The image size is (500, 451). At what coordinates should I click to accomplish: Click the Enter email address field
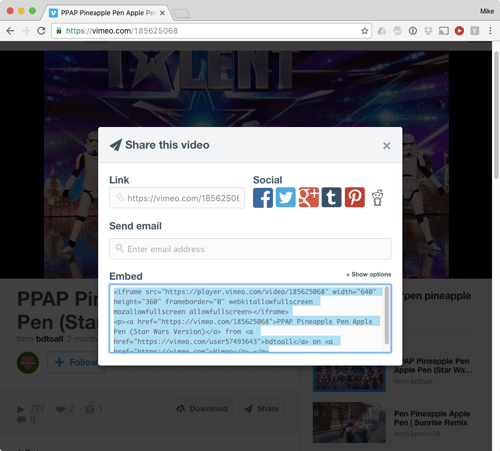(250, 249)
